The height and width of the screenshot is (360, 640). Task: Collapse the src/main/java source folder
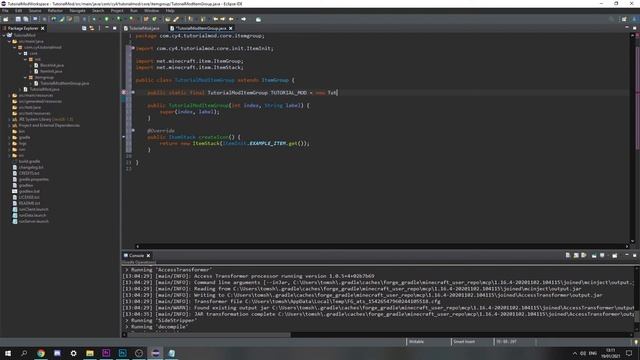point(9,41)
